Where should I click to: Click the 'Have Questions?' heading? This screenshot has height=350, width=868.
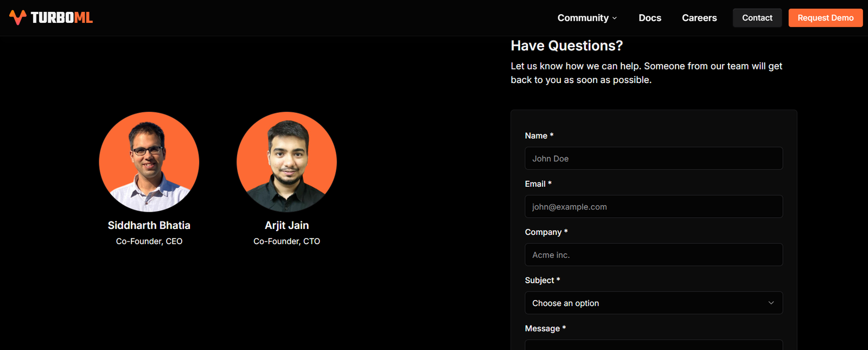coord(567,46)
